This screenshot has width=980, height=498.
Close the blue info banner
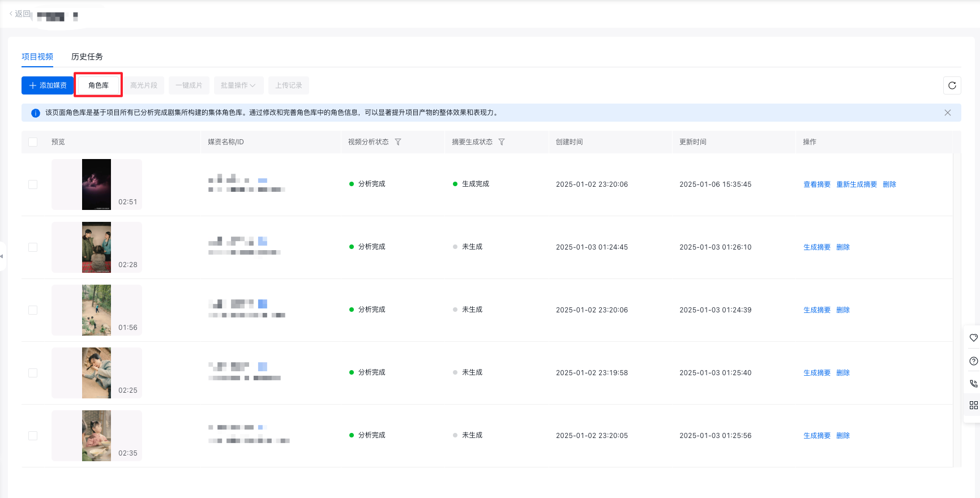(947, 113)
